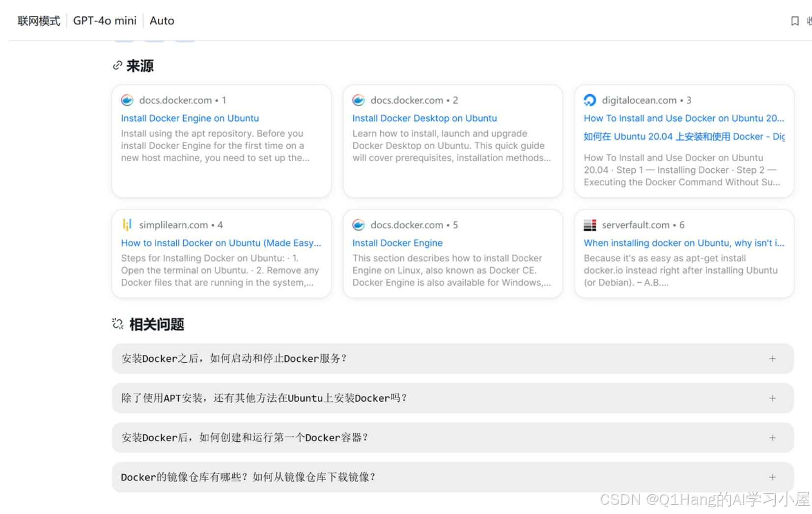This screenshot has height=514, width=812.
Task: Open link How To Install and Use Docker on Ubuntu 20
Action: 684,118
